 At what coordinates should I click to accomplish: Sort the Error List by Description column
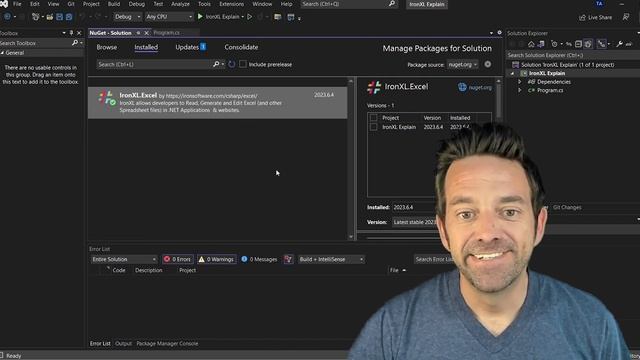(x=149, y=270)
